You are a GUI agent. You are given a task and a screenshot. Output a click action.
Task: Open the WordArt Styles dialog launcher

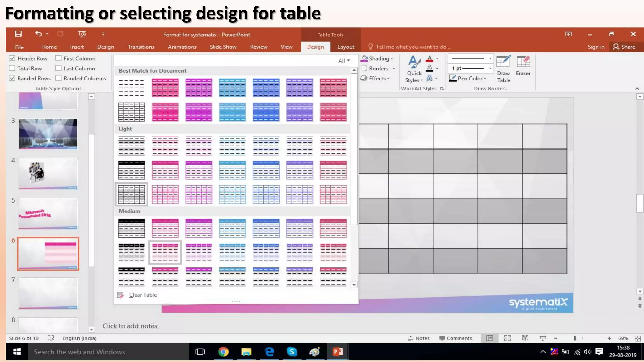[442, 89]
